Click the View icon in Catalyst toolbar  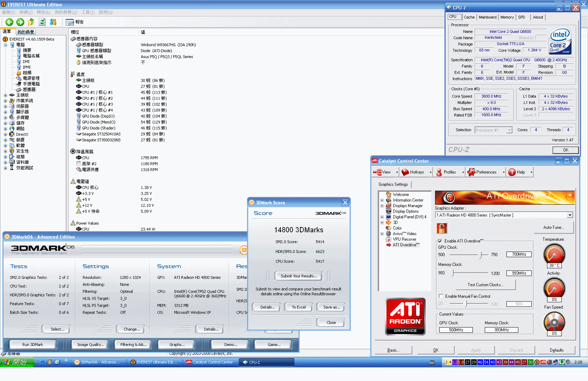(x=377, y=172)
